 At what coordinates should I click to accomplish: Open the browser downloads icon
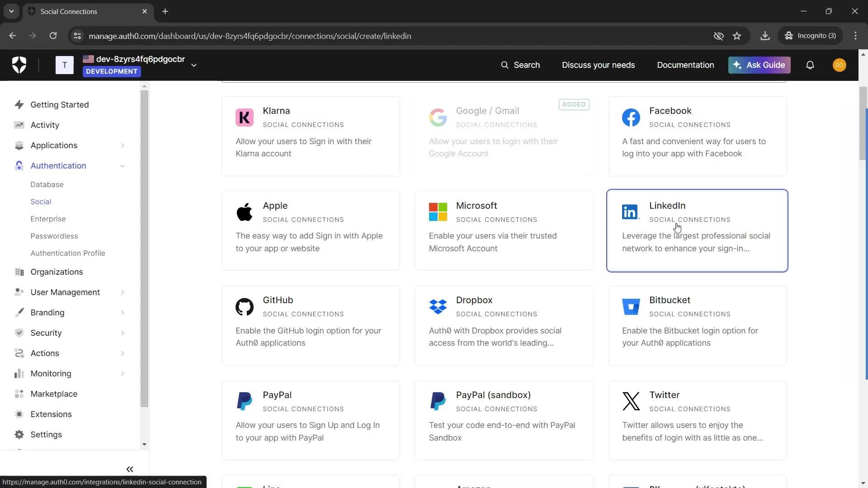point(765,36)
